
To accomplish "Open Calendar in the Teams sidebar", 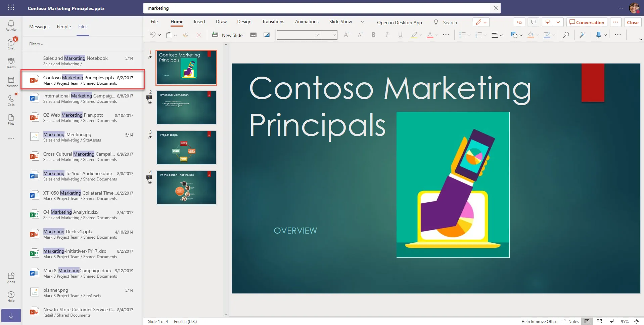I will (11, 82).
